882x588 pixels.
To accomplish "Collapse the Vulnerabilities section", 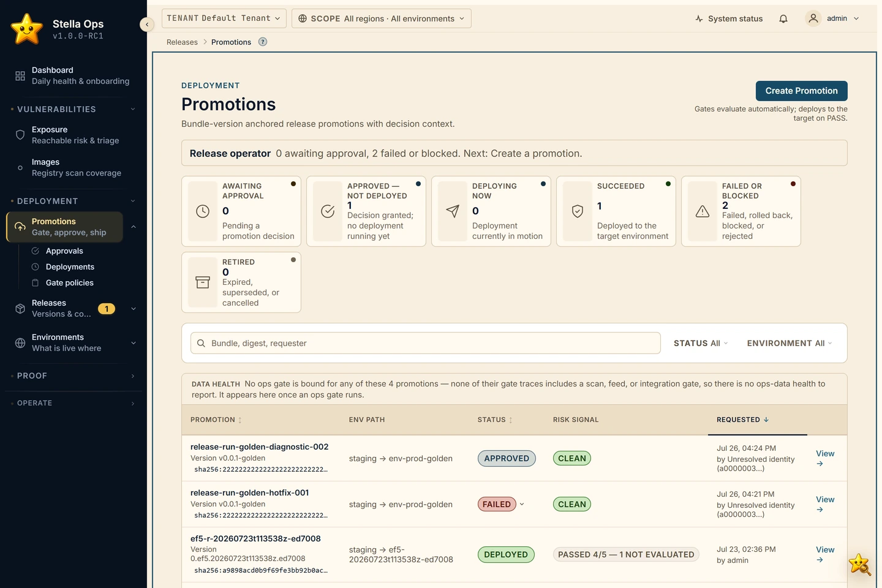I will pyautogui.click(x=133, y=109).
